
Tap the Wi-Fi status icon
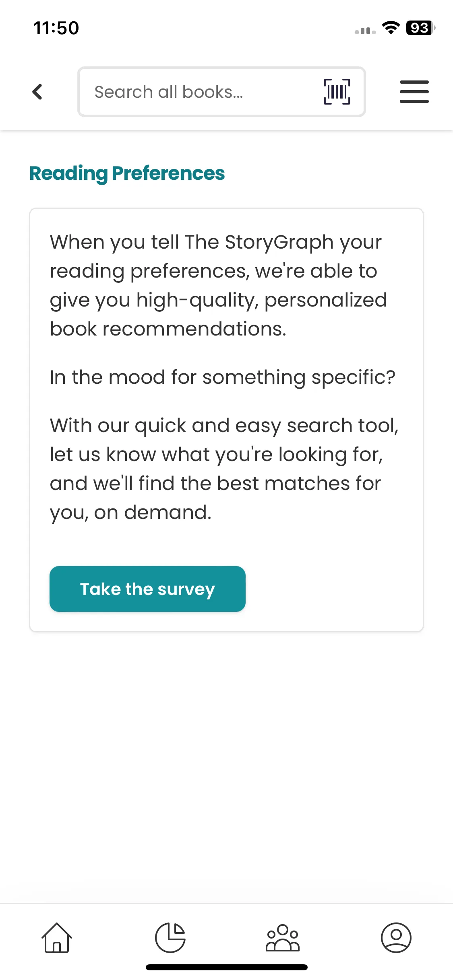point(391,28)
